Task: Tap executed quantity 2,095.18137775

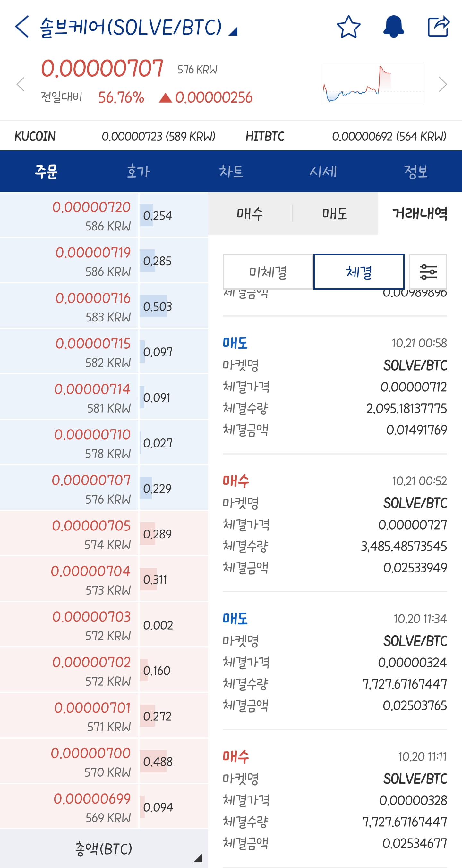Action: coord(407,408)
